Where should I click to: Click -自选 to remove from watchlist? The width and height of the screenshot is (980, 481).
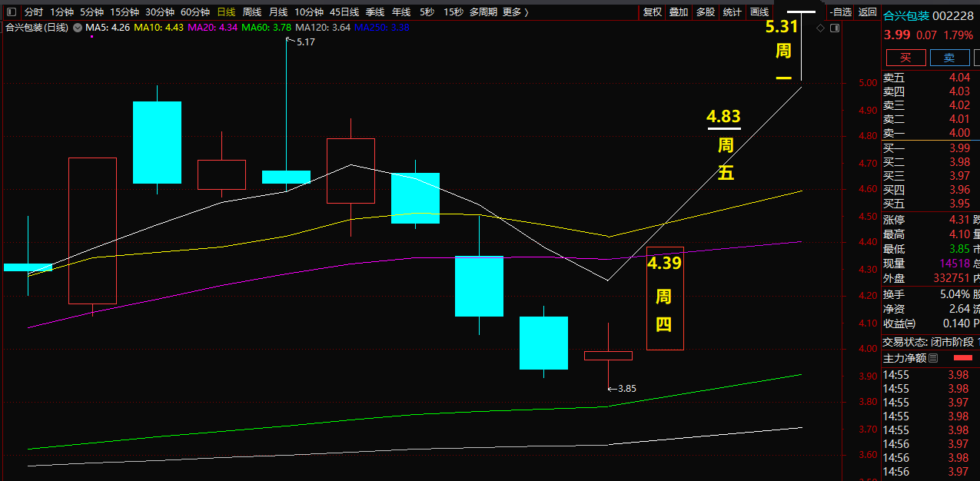(x=842, y=12)
